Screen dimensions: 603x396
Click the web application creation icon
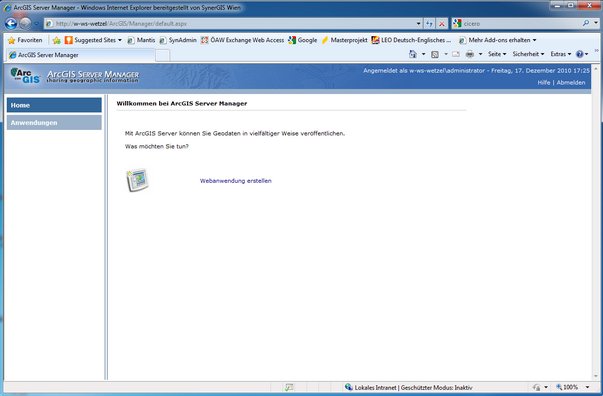click(137, 180)
